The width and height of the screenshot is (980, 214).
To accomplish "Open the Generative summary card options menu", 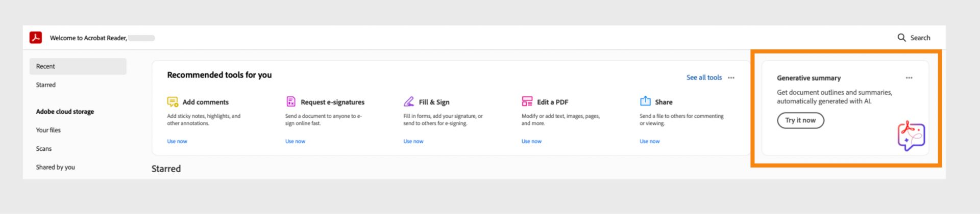I will tap(909, 78).
